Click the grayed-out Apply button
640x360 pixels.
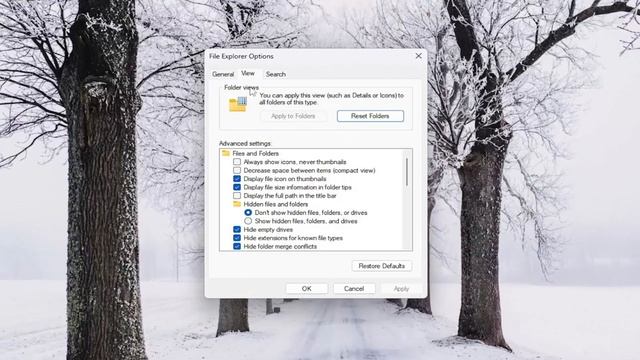[x=401, y=289]
